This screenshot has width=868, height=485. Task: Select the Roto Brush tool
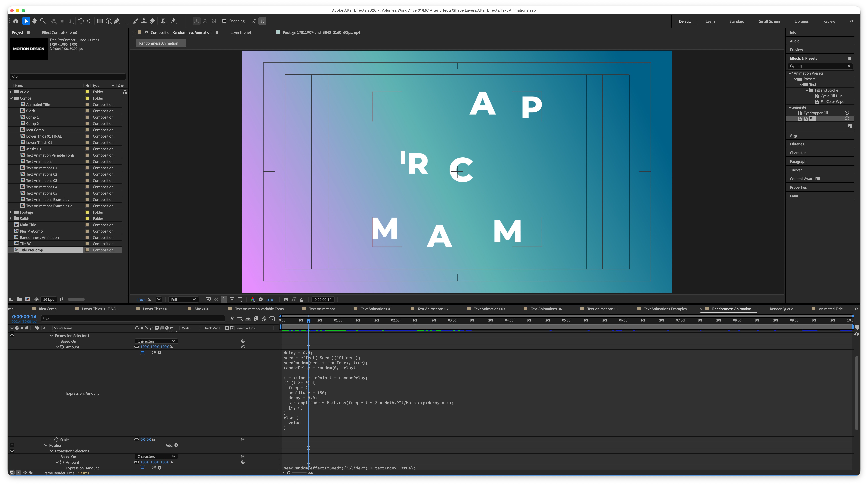(x=163, y=21)
